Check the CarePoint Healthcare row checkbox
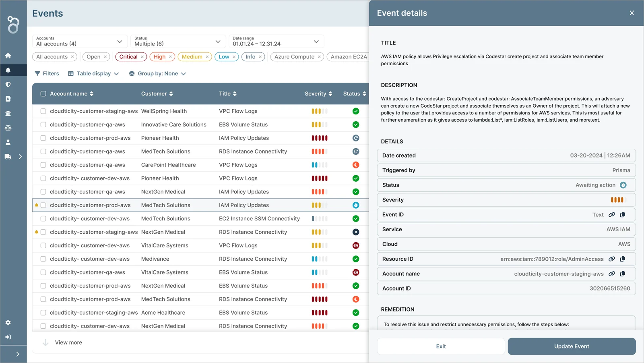This screenshot has height=363, width=644. click(43, 165)
